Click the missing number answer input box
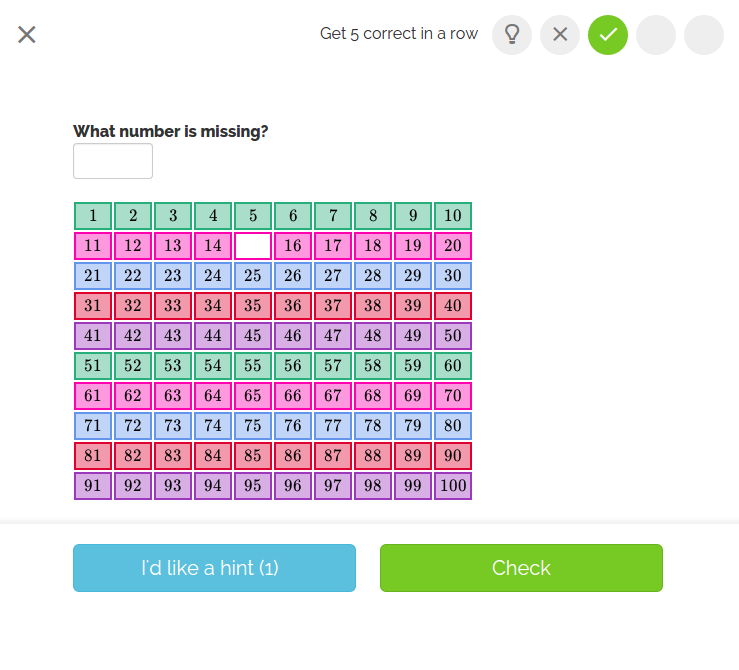Screen dimensions: 739x670 (113, 161)
